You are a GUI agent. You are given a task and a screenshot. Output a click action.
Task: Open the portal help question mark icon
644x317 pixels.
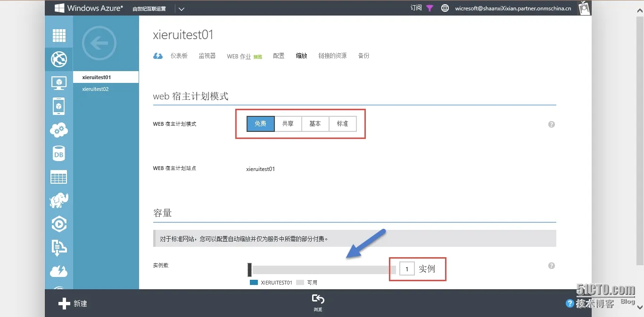(x=570, y=304)
